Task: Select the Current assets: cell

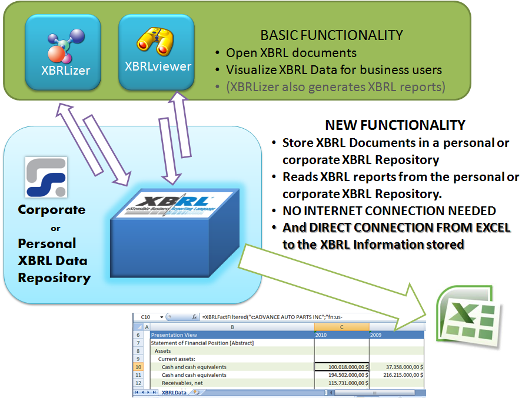Action: [x=232, y=359]
